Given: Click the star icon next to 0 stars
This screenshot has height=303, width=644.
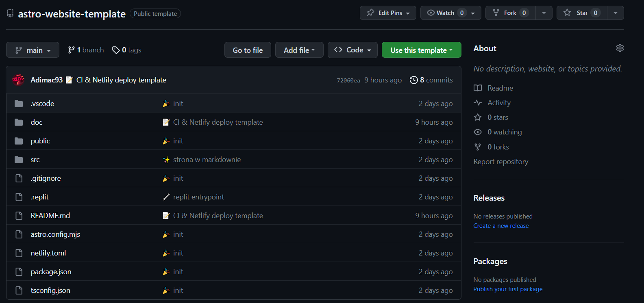Looking at the screenshot, I should [x=478, y=117].
